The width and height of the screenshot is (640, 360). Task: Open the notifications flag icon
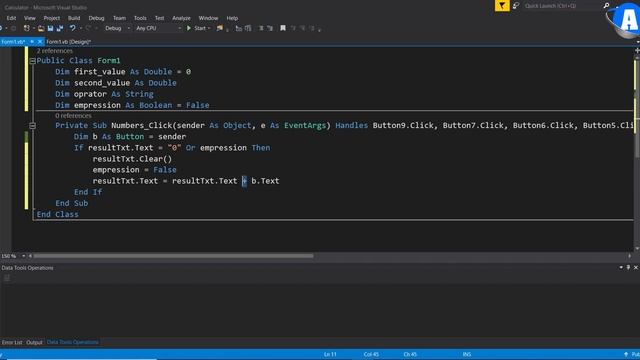(502, 6)
